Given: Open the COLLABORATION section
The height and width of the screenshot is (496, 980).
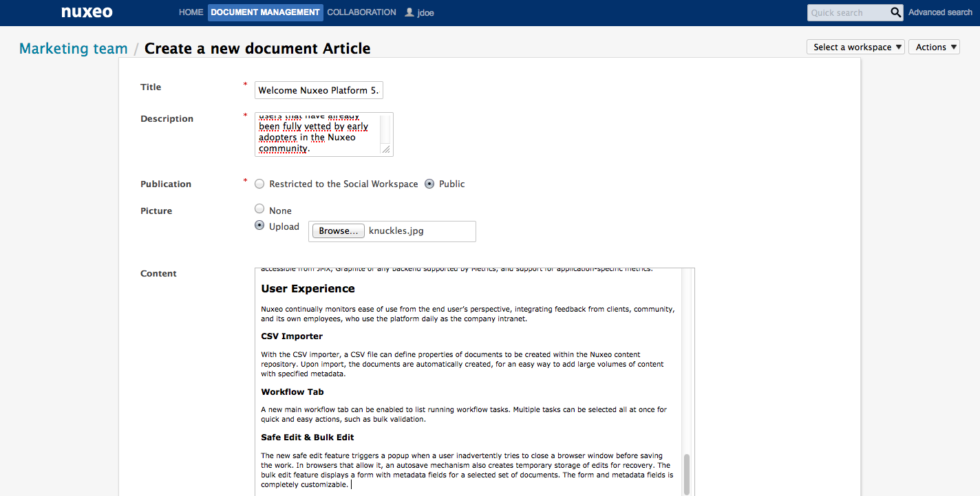Looking at the screenshot, I should point(361,12).
